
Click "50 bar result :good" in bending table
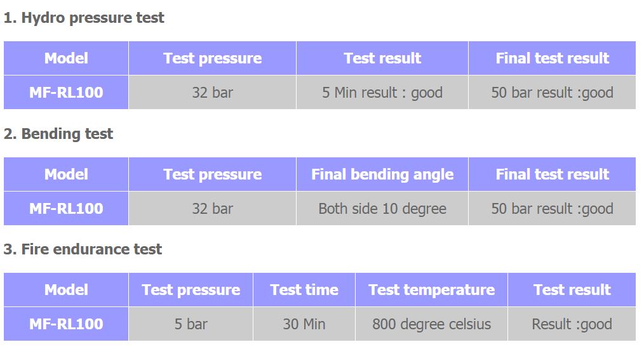coord(552,209)
